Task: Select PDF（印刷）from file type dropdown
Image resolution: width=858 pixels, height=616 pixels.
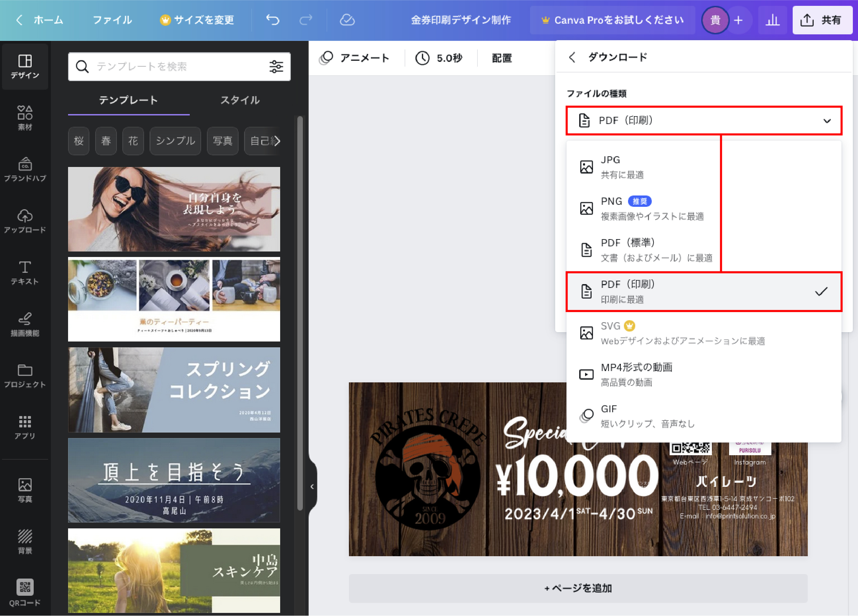Action: point(702,291)
